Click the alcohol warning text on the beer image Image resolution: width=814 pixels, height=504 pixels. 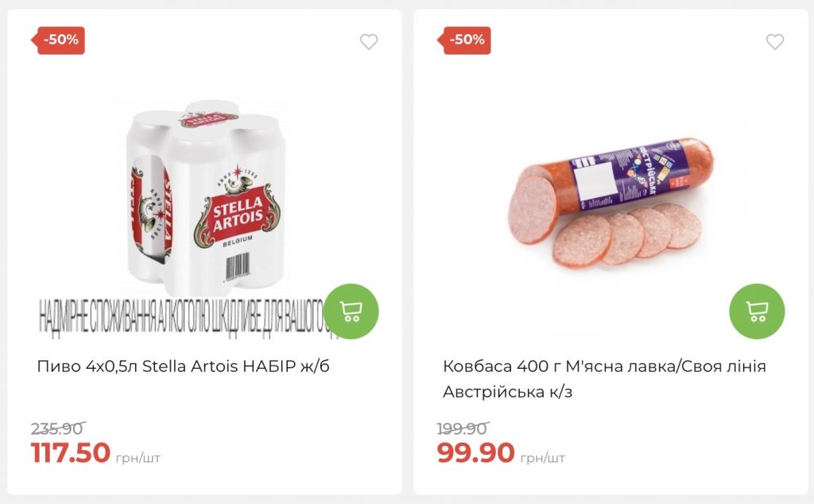[183, 310]
